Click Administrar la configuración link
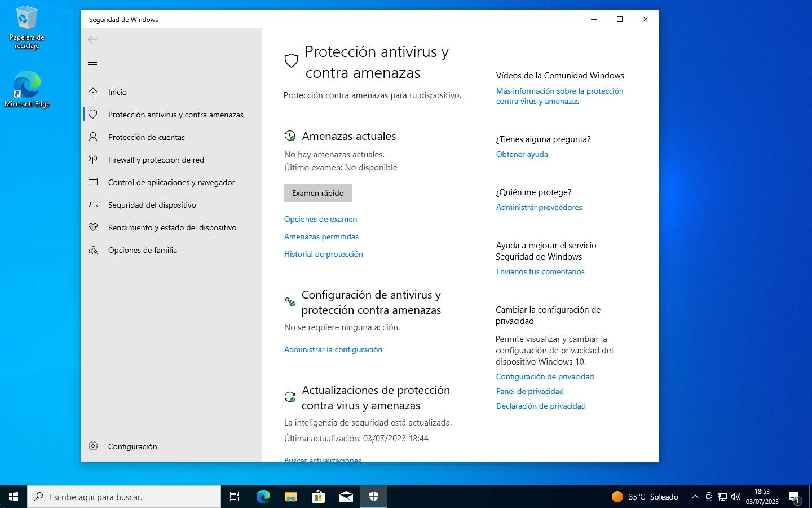The width and height of the screenshot is (812, 508). point(333,349)
